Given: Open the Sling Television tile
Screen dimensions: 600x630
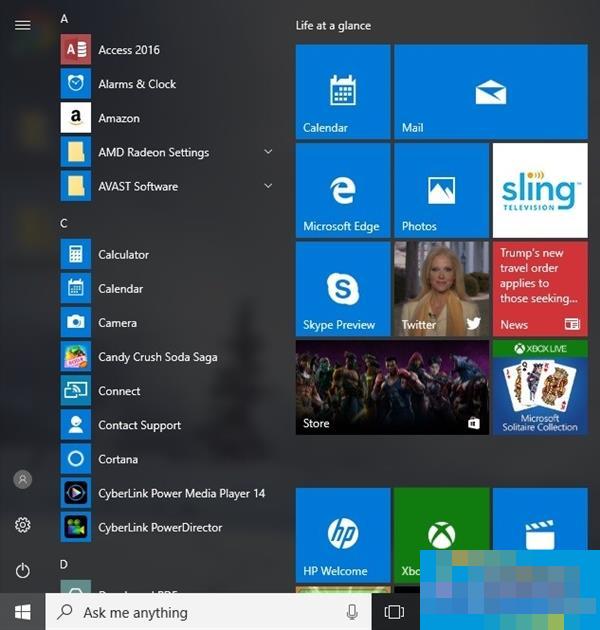Looking at the screenshot, I should (x=540, y=190).
